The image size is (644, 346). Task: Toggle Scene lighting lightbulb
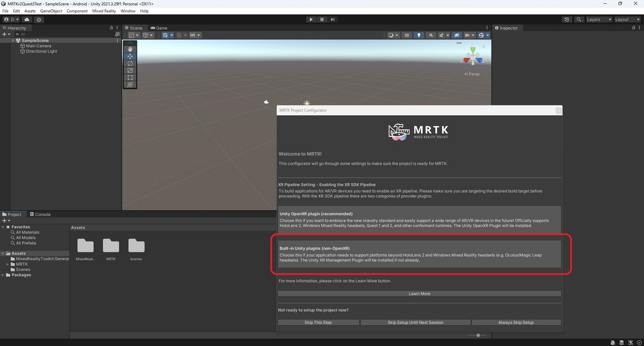[x=419, y=35]
